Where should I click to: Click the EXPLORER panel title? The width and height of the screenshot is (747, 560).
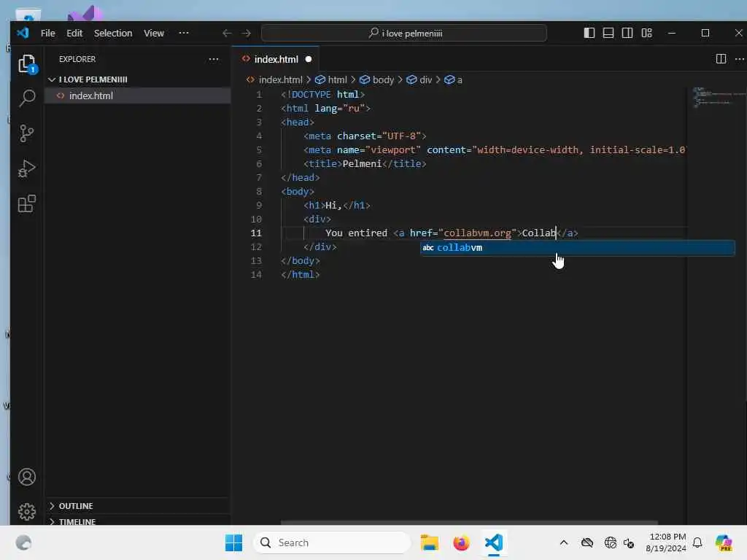[x=77, y=59]
